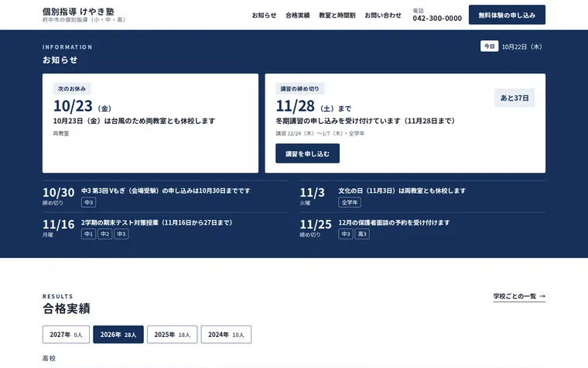Select the 2026年 results tab

tap(118, 335)
